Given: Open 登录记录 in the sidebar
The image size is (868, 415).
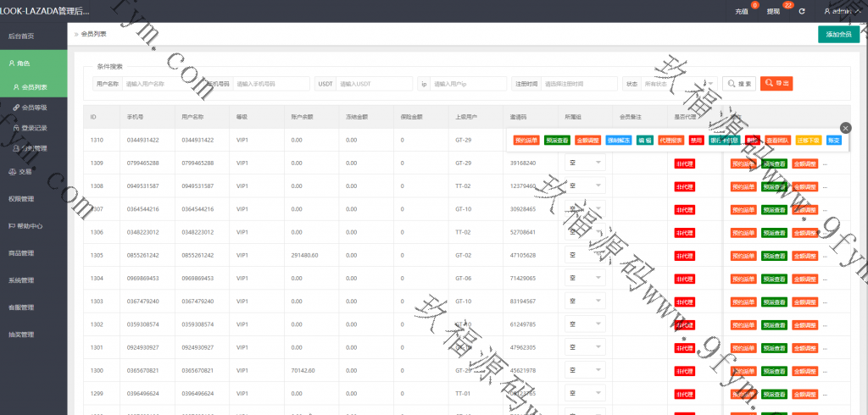Looking at the screenshot, I should pos(34,128).
